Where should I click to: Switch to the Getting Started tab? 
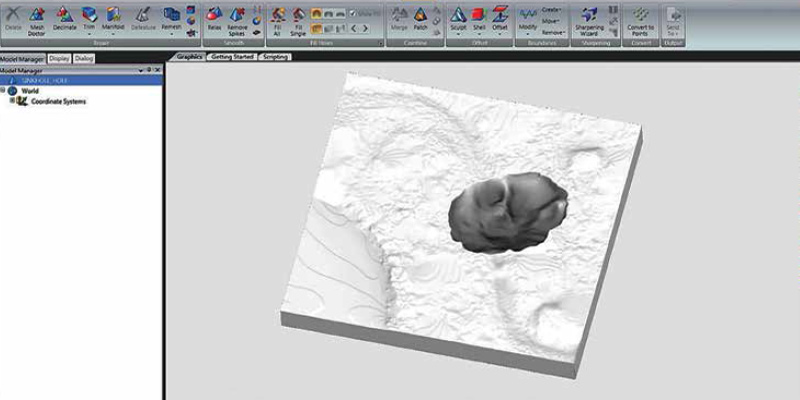(232, 58)
